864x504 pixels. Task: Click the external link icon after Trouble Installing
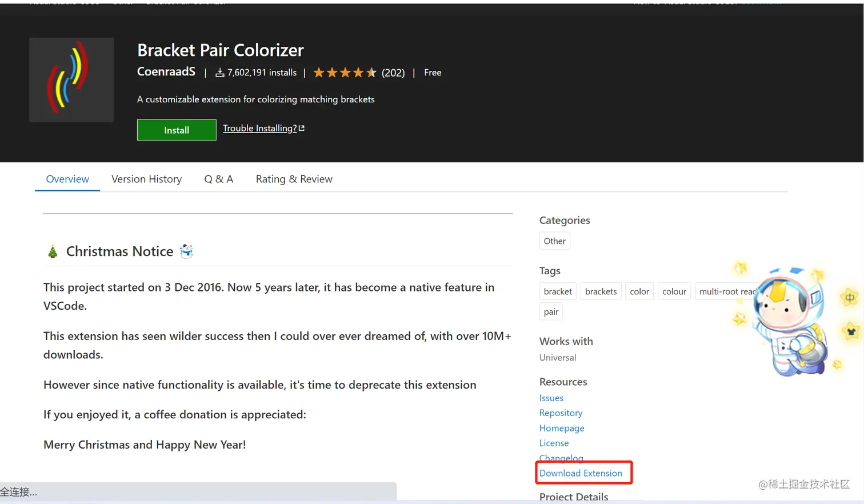click(x=302, y=128)
